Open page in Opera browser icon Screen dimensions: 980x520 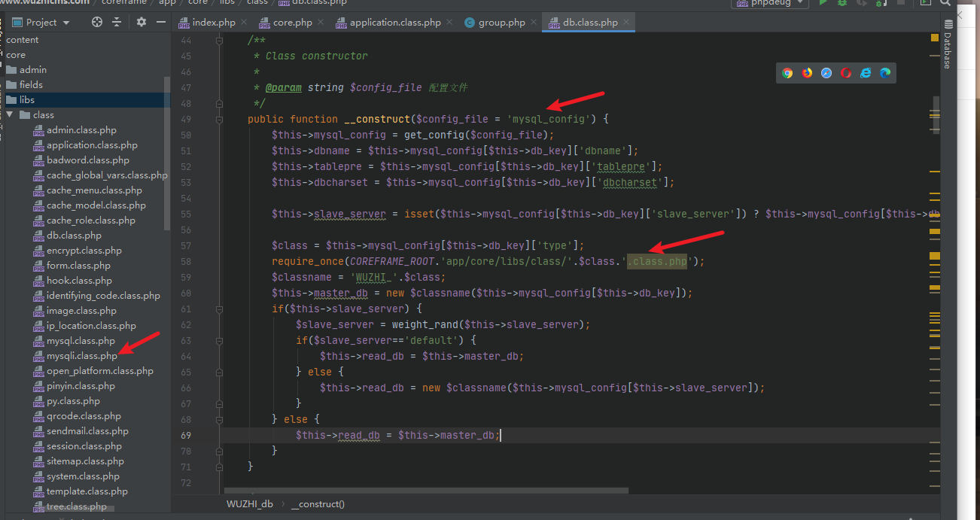[846, 73]
